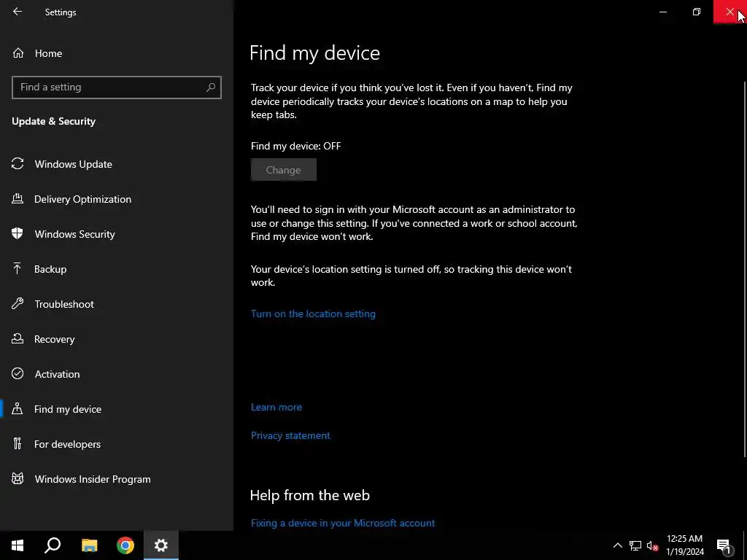Open the Action Center notifications icon

coord(724,545)
